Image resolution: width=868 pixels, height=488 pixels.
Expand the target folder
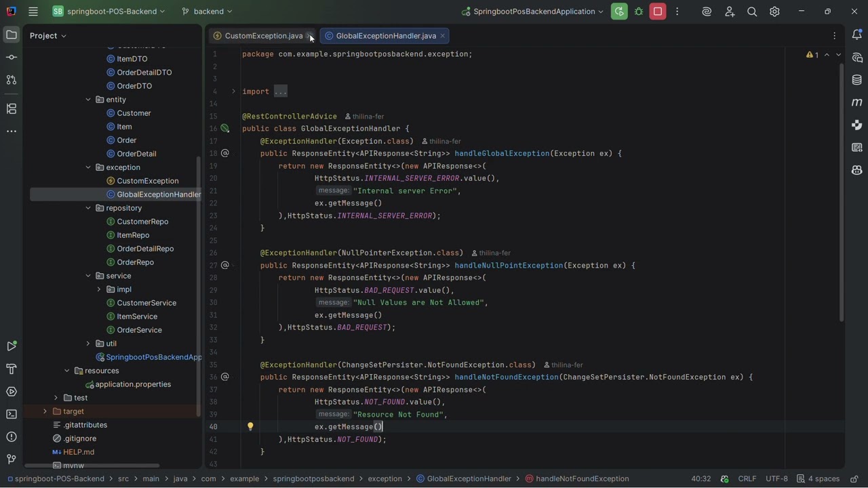coord(45,411)
